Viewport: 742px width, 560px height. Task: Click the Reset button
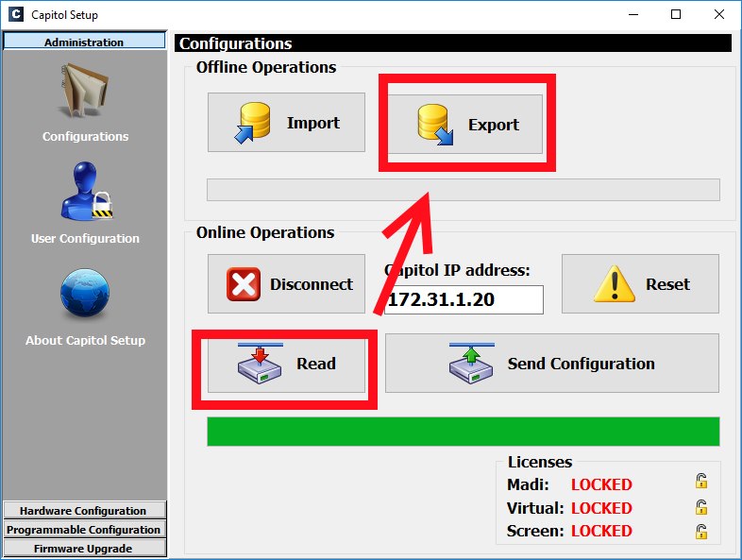click(x=640, y=283)
